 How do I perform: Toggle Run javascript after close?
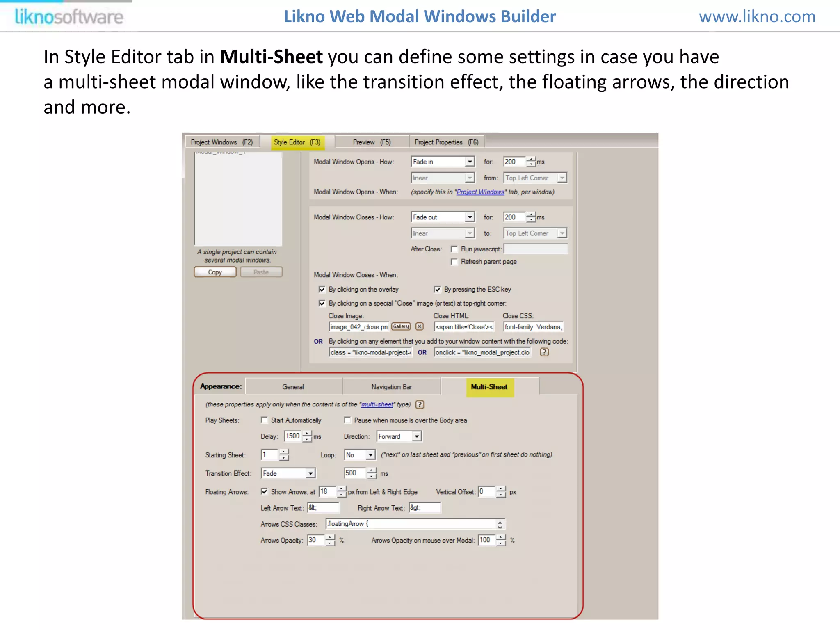pos(454,249)
